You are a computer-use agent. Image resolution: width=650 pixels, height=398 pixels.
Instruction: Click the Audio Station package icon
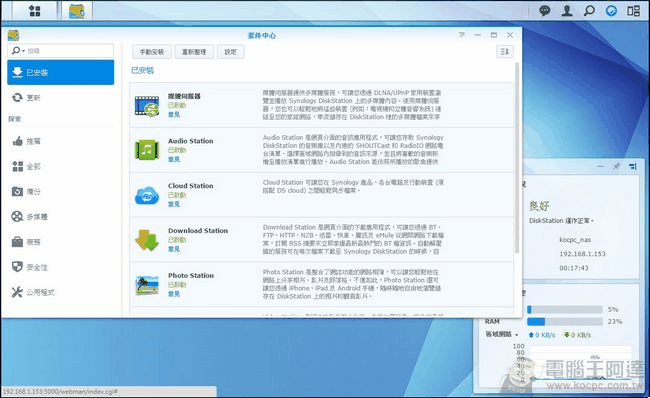click(x=147, y=150)
